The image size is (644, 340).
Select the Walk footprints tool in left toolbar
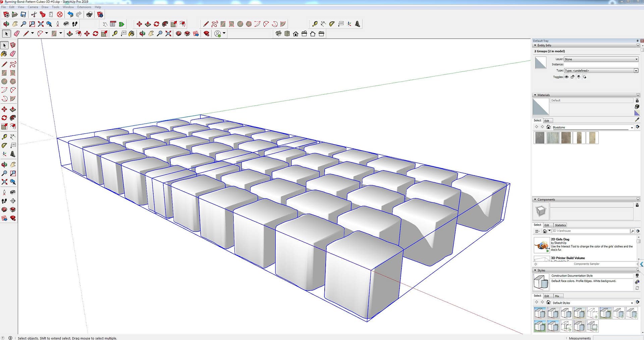point(4,201)
